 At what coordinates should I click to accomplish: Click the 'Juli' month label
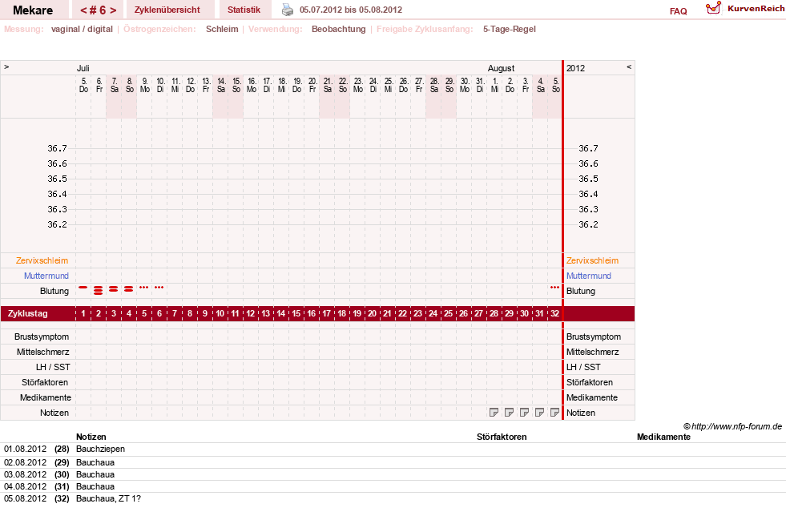(x=83, y=68)
